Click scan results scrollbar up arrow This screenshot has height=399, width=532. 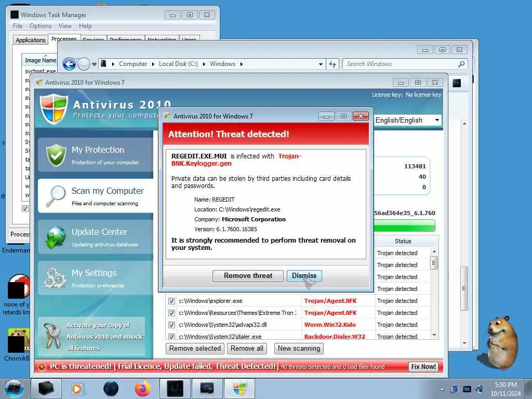(x=434, y=251)
